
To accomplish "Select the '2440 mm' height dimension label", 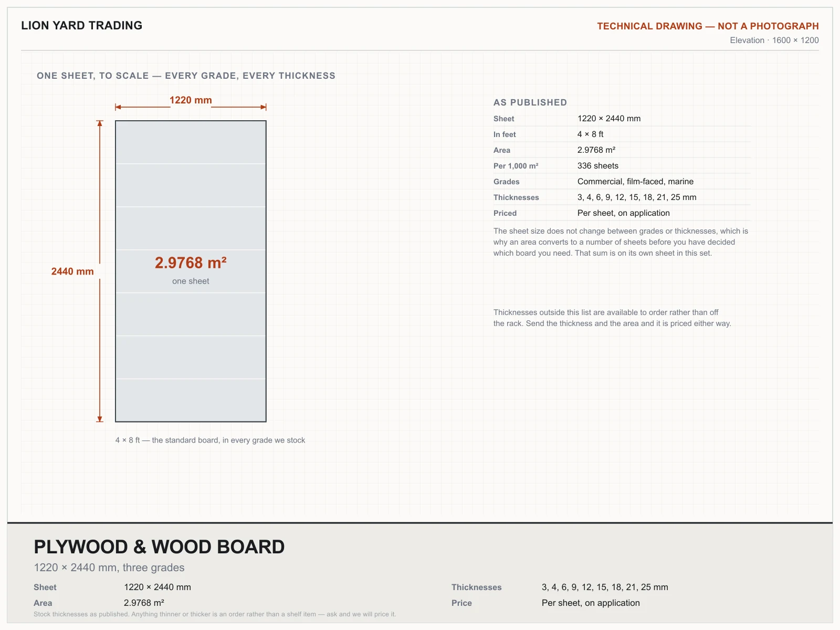I will point(72,271).
